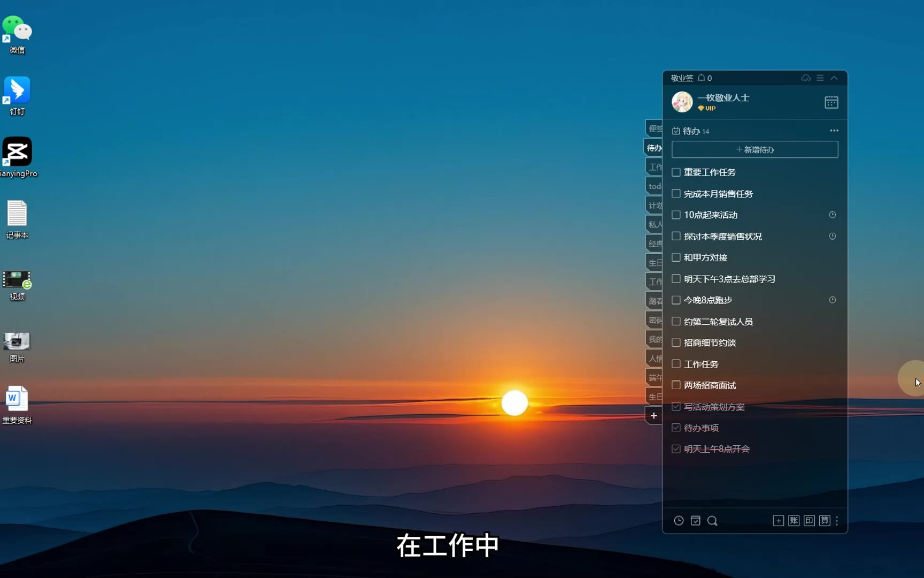Click reminder clock icon on 10点起来活动
Image resolution: width=924 pixels, height=578 pixels.
pos(832,215)
